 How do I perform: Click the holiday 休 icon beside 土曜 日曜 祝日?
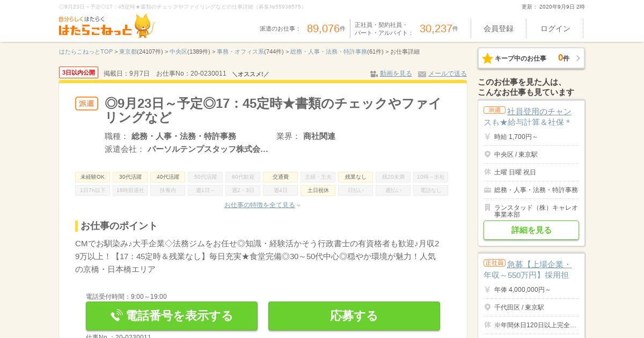click(x=487, y=172)
